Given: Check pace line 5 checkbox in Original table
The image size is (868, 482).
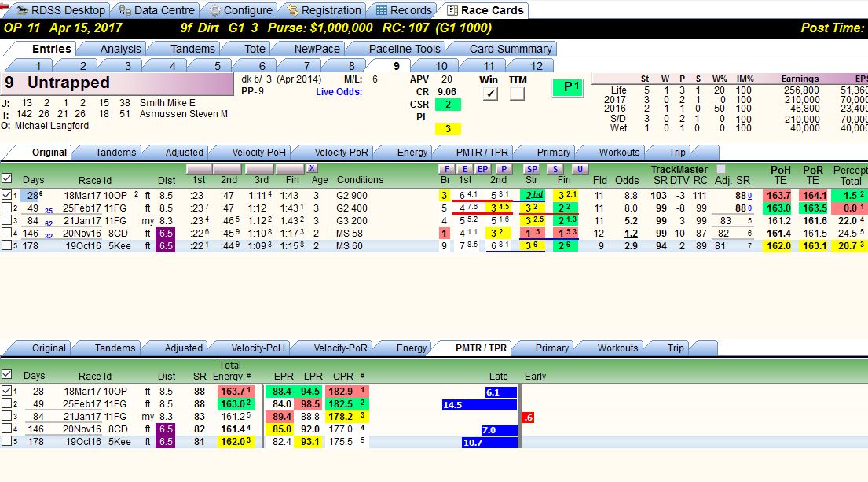Looking at the screenshot, I should (x=6, y=245).
